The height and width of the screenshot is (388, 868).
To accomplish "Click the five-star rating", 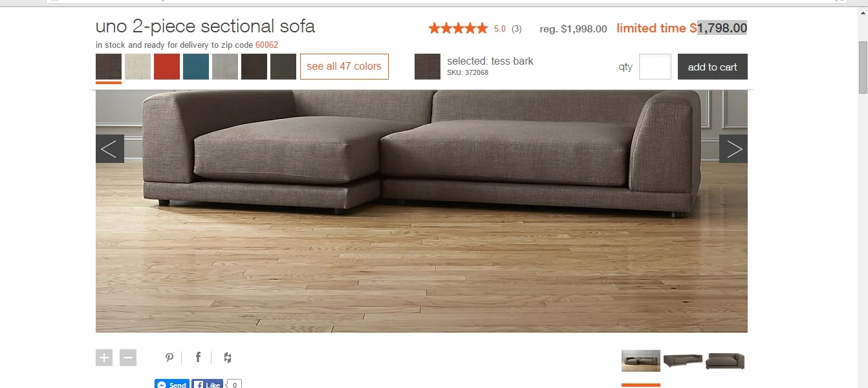I will tap(458, 28).
